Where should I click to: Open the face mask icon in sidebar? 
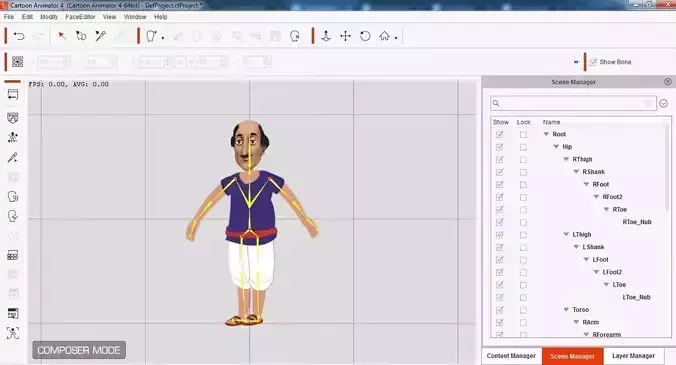click(x=13, y=118)
